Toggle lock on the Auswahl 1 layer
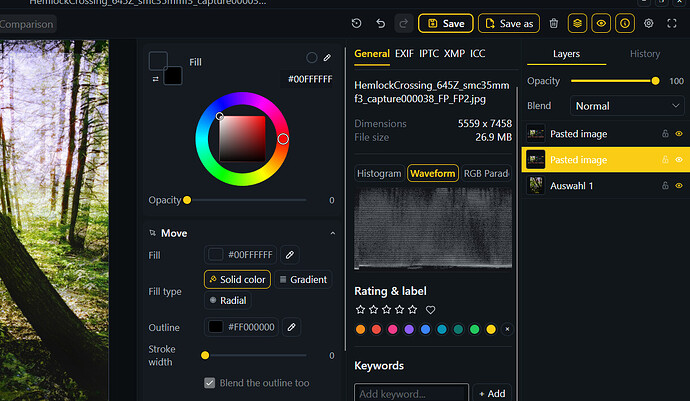 point(665,186)
